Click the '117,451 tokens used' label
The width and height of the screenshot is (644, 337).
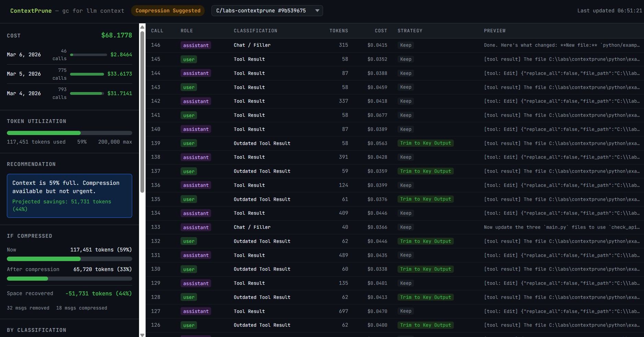36,142
